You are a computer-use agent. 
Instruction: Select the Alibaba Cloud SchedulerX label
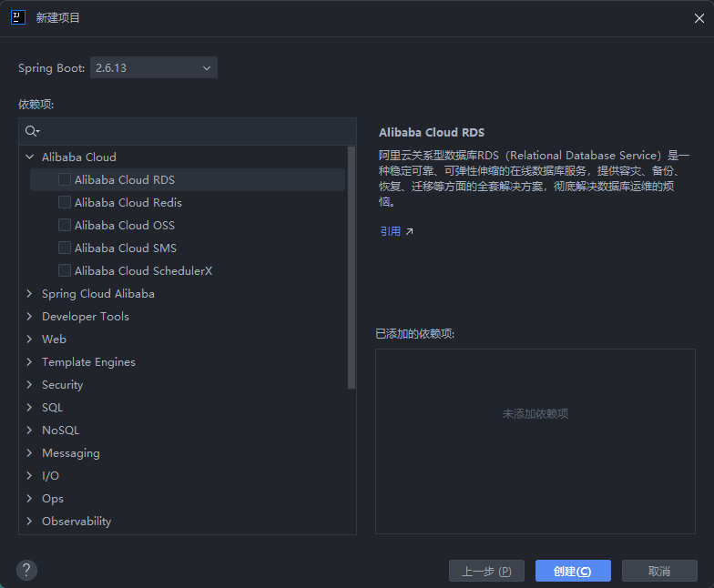coord(144,271)
